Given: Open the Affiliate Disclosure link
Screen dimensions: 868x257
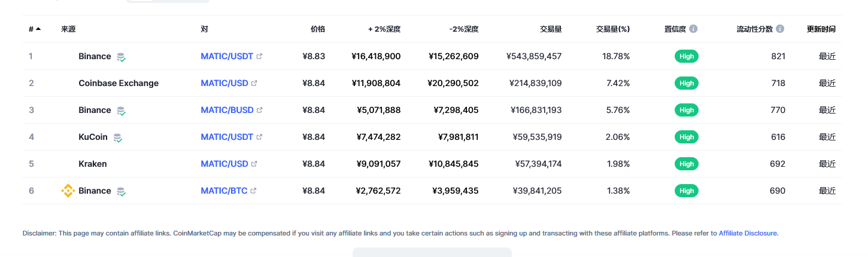Looking at the screenshot, I should tap(748, 233).
